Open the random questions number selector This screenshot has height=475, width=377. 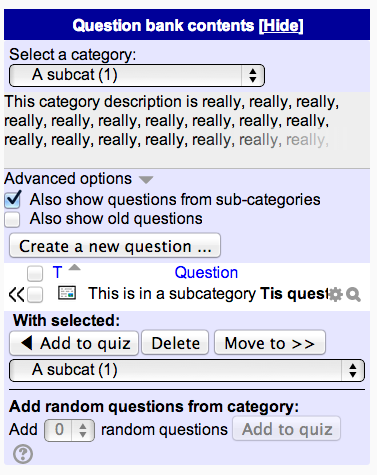[69, 430]
